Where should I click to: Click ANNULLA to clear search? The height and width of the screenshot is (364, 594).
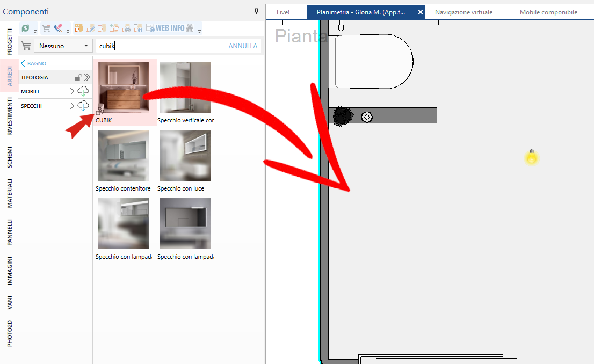[x=243, y=46]
